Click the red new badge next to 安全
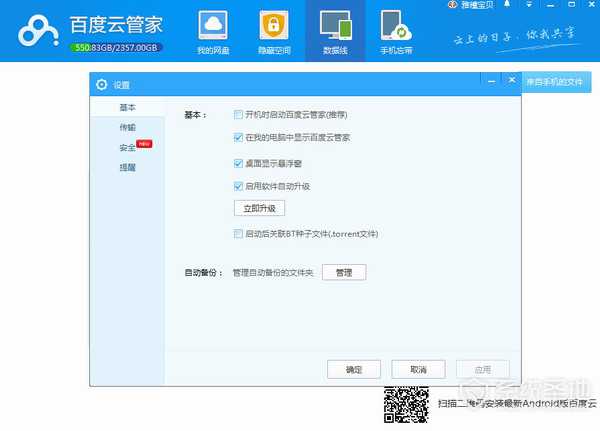 (144, 144)
